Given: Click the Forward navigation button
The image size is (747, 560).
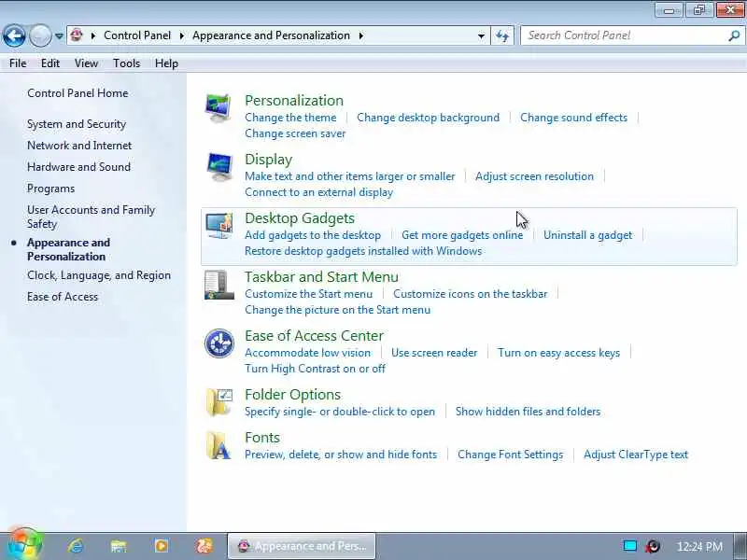Looking at the screenshot, I should 40,35.
